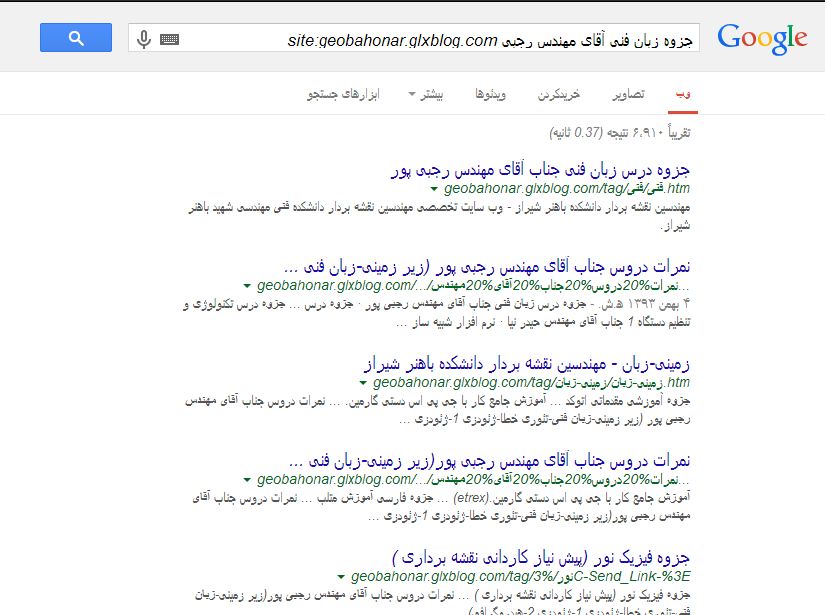The height and width of the screenshot is (615, 825).
Task: Expand arrow beside geobahonar.glxblog.com/tag/فنی.htm URL
Action: (x=434, y=189)
